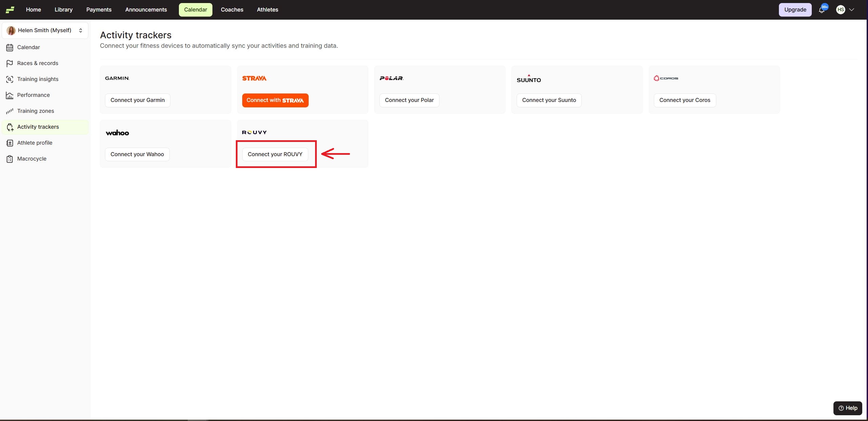Select the Training insights icon

(x=9, y=79)
